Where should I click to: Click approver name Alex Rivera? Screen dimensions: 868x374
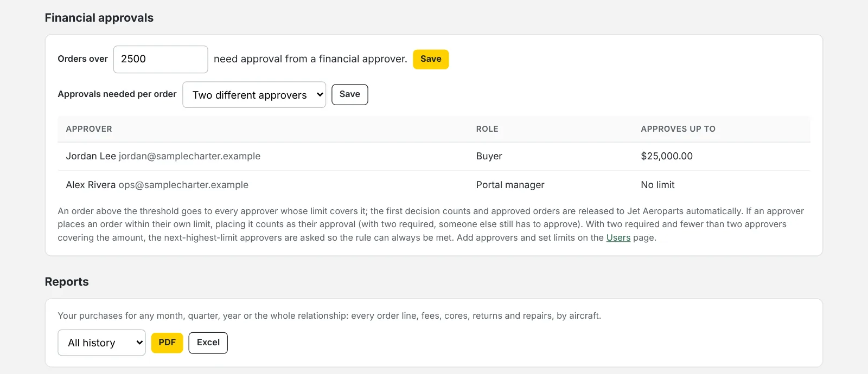click(91, 185)
